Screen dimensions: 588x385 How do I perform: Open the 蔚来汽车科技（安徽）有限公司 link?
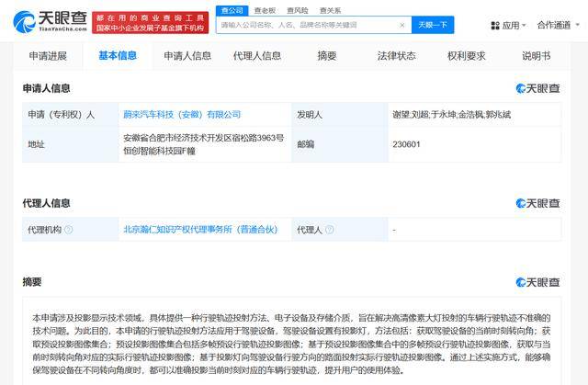[182, 114]
